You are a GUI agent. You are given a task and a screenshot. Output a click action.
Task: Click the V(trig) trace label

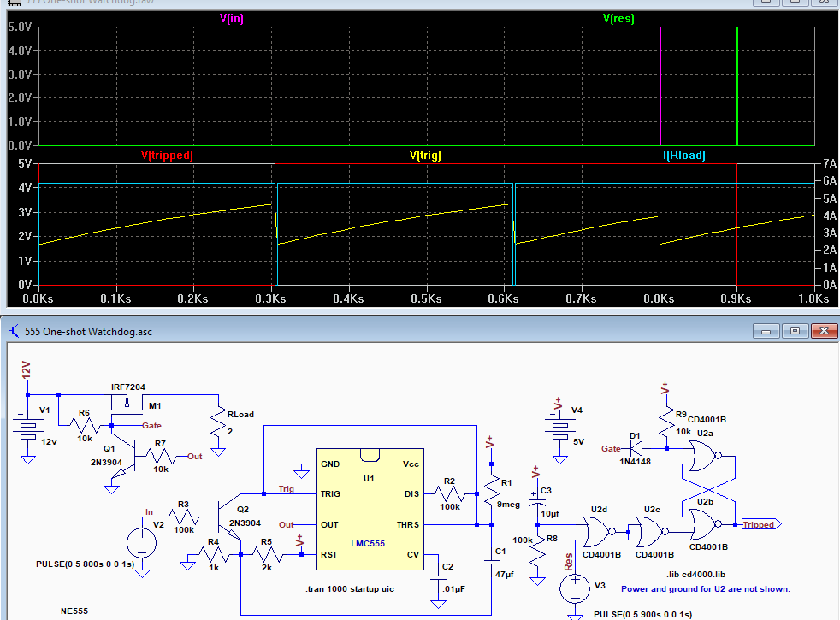[x=425, y=156]
